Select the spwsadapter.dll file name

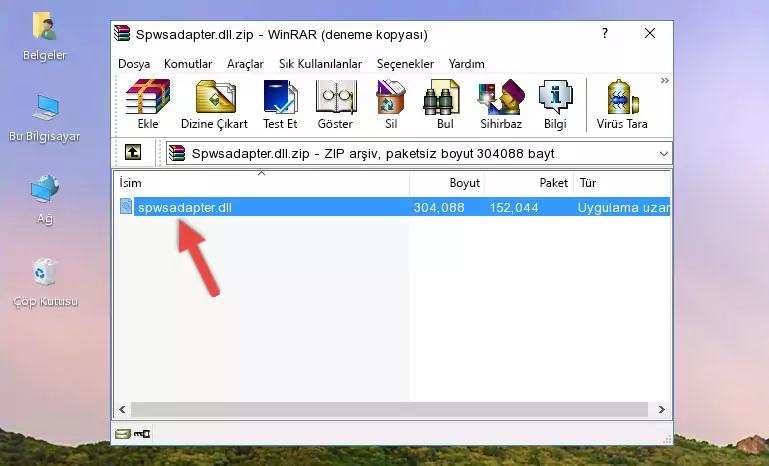pyautogui.click(x=184, y=207)
